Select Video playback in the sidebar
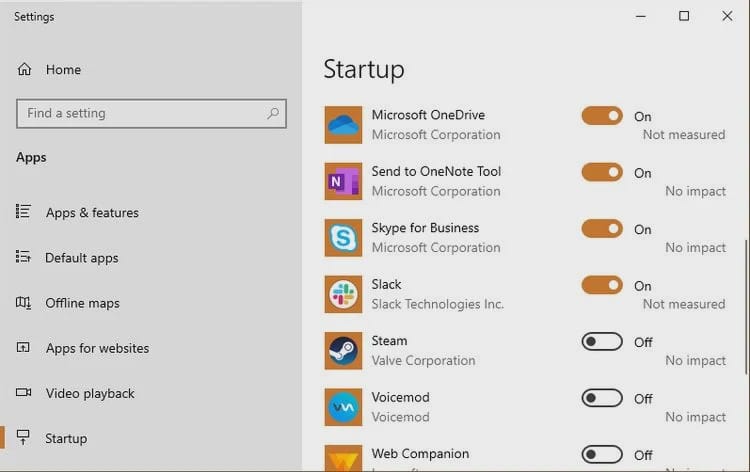The height and width of the screenshot is (472, 750). [90, 393]
